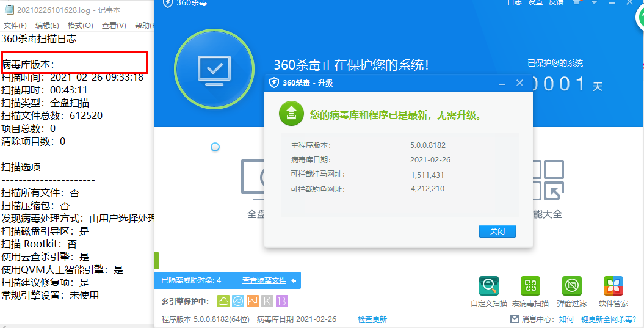The image size is (644, 328).
Task: Click the 可拦截钓鱼网址 value 4,212,210
Action: point(427,189)
